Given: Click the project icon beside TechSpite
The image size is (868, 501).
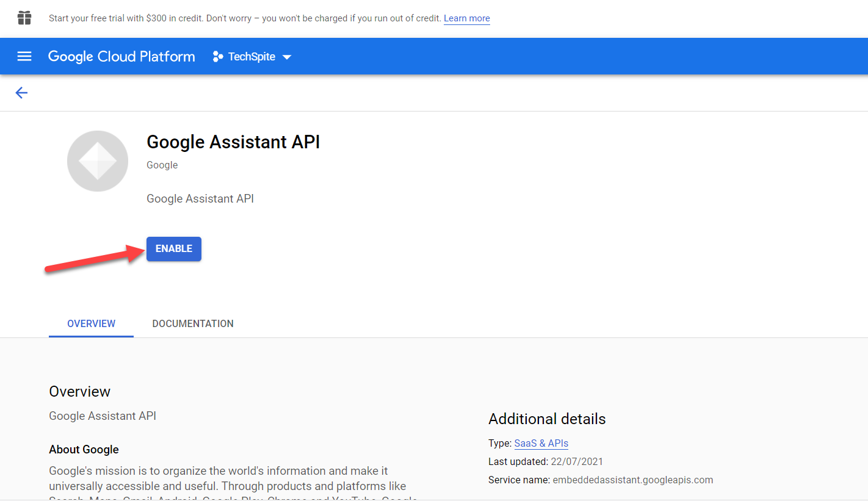Looking at the screenshot, I should 218,57.
